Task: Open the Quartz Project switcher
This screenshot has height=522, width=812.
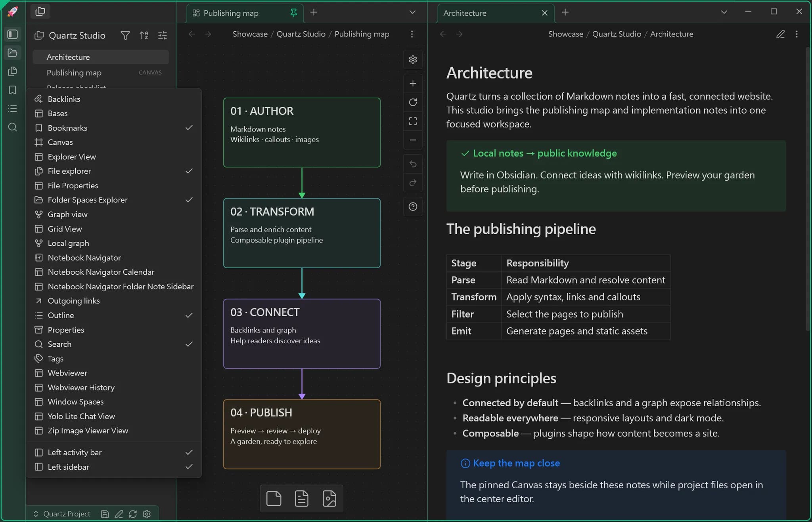Action: [62, 514]
